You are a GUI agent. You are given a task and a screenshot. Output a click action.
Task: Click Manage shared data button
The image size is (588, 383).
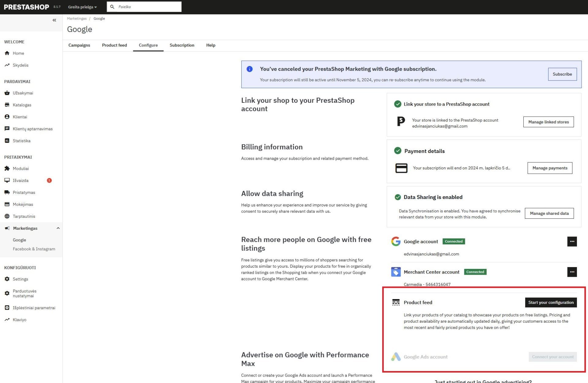tap(549, 213)
